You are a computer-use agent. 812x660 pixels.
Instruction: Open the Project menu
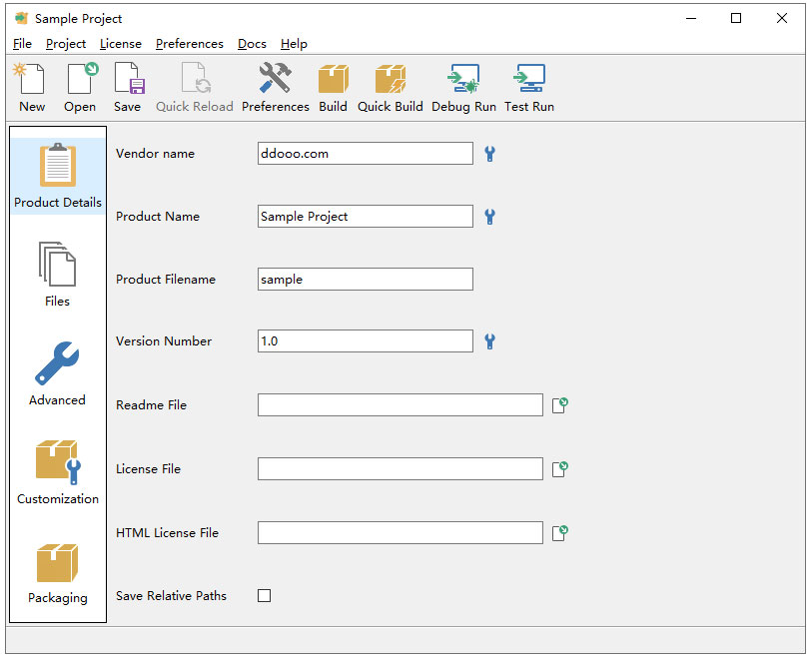66,44
